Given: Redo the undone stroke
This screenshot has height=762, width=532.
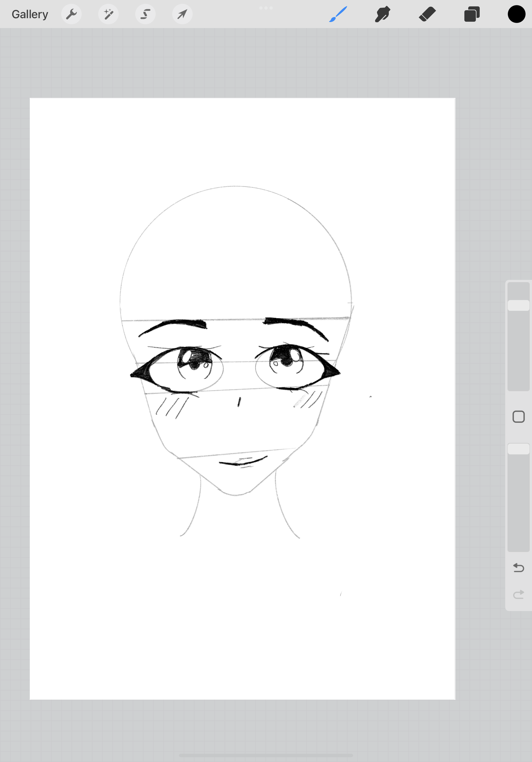Looking at the screenshot, I should coord(518,594).
